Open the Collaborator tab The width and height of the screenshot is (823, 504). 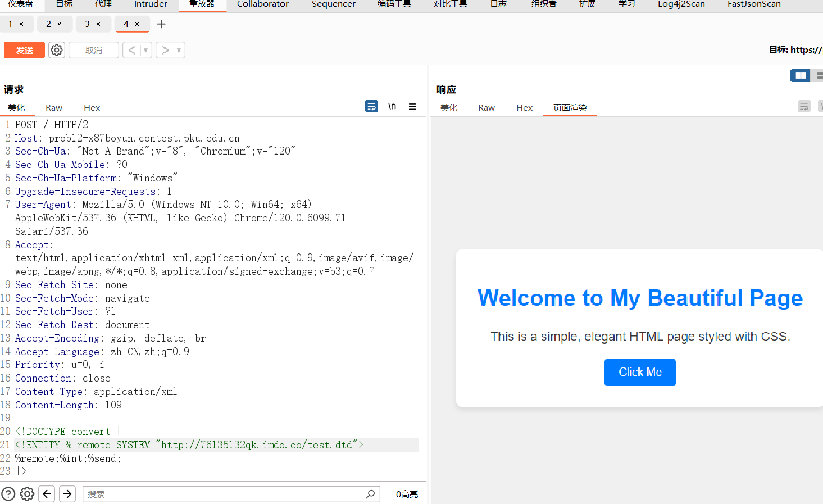262,4
